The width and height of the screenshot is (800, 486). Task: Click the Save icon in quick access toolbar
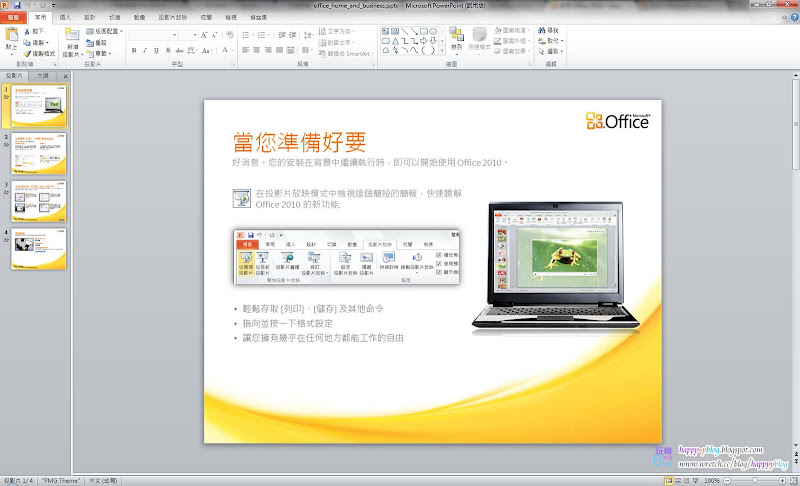pos(17,5)
